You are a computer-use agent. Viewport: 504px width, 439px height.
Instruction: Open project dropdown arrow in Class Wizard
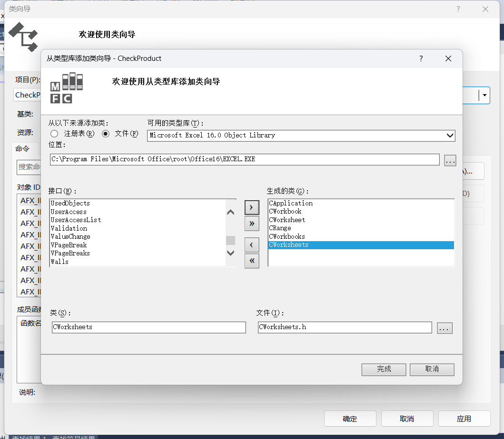click(484, 96)
